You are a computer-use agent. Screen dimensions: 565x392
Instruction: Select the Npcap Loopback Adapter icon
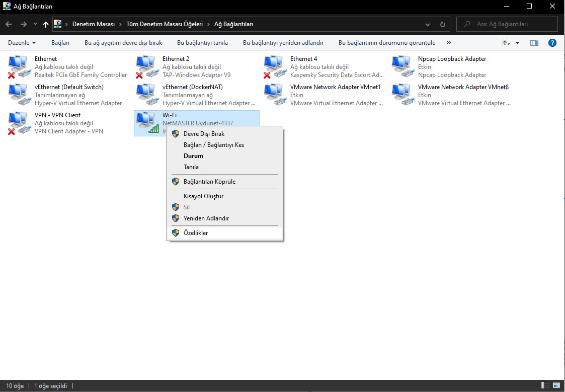(402, 66)
